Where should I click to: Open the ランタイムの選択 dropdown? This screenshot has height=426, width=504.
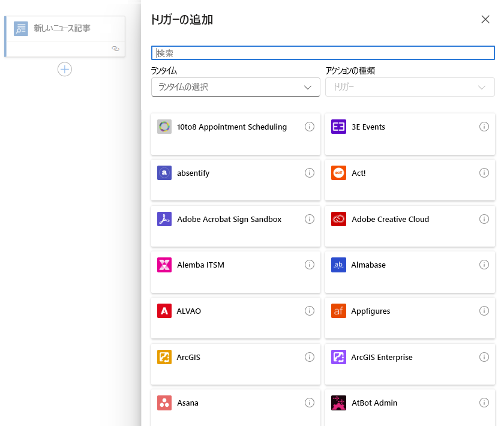tap(236, 87)
